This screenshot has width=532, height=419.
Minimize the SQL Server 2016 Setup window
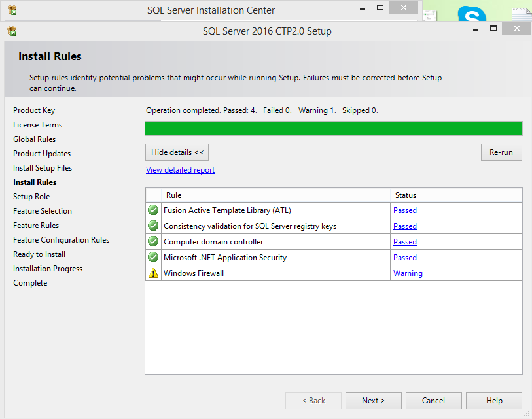click(x=476, y=29)
